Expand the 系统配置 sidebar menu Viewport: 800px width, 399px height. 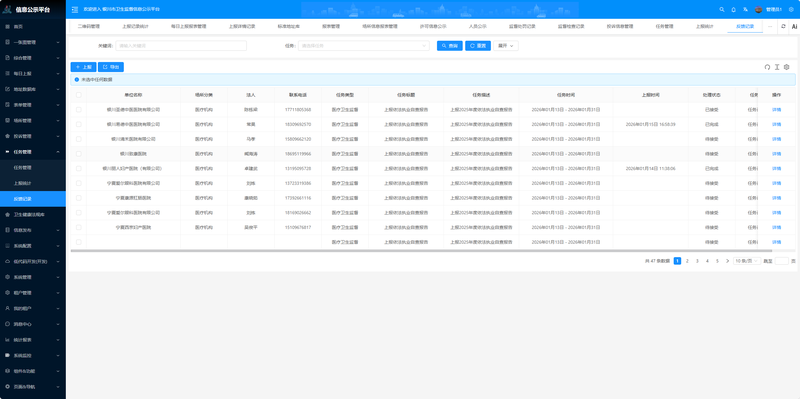coord(33,246)
